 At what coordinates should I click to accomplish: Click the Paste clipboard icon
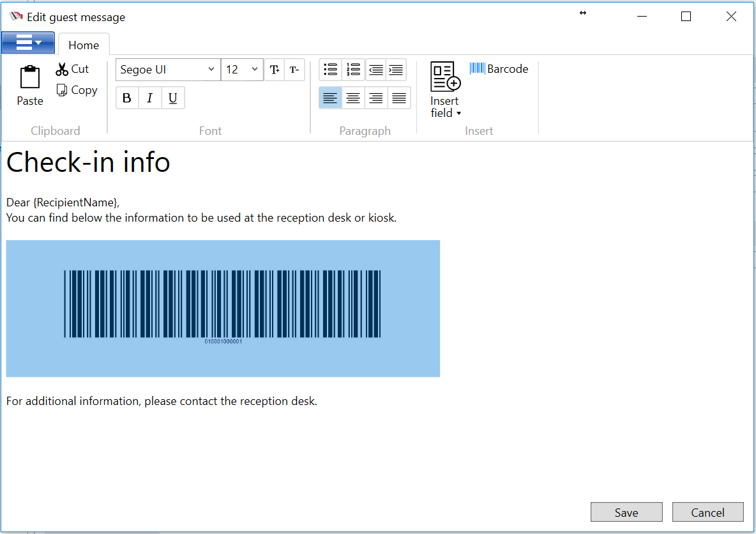pyautogui.click(x=30, y=78)
